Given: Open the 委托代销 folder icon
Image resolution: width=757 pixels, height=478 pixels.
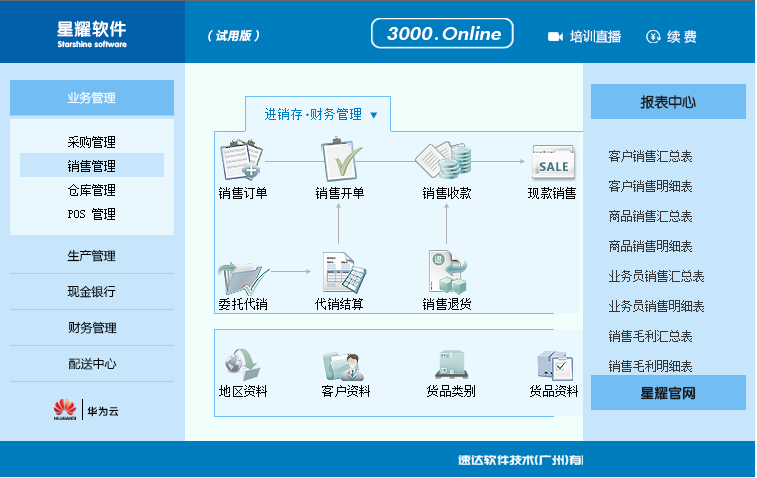Looking at the screenshot, I should coord(243,278).
